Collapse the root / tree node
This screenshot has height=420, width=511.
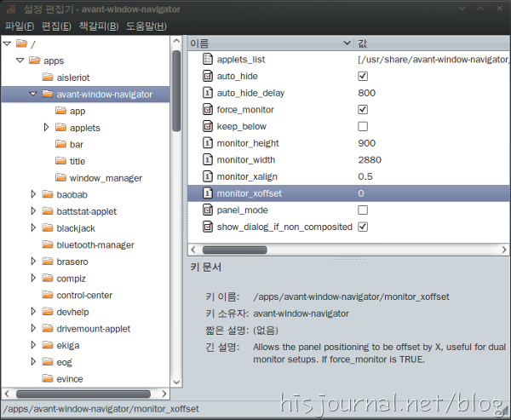click(7, 43)
